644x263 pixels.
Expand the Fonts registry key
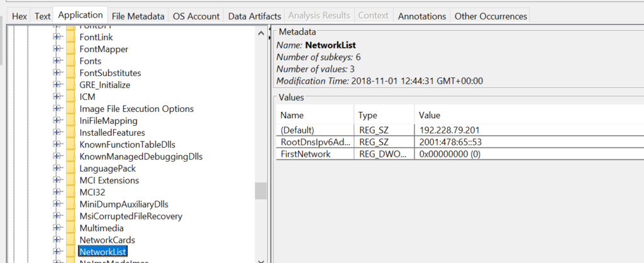57,61
